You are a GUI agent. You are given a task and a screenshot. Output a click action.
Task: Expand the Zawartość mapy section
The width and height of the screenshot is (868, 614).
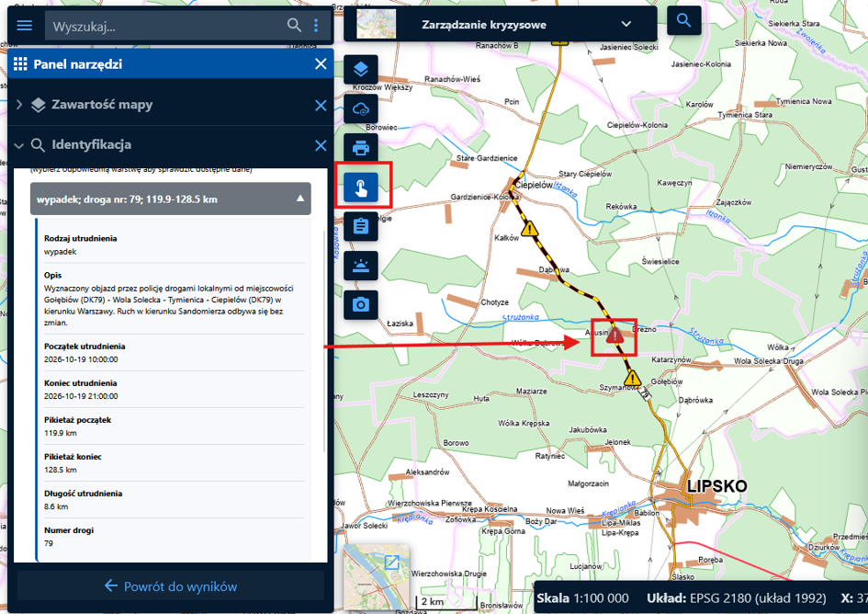[19, 105]
